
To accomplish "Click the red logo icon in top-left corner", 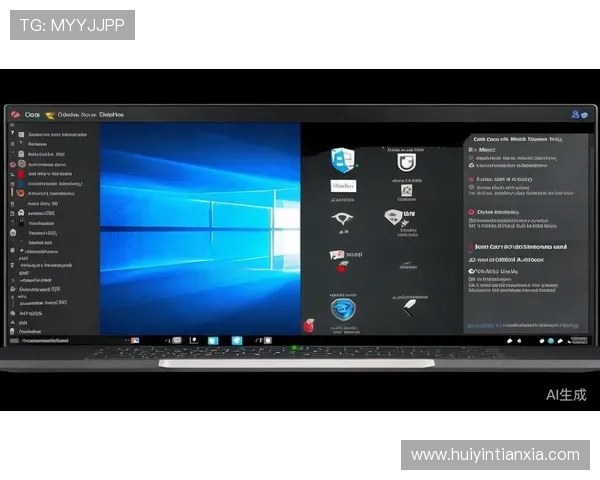I will point(14,115).
